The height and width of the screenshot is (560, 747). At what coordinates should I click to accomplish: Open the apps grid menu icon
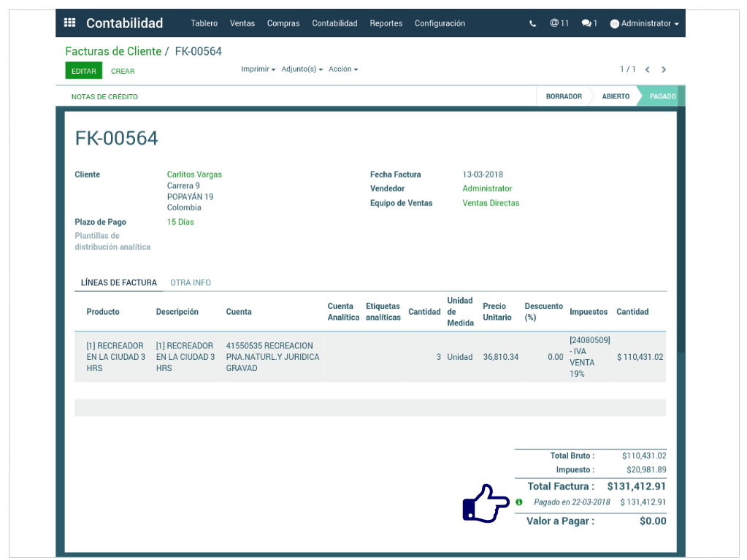click(70, 23)
